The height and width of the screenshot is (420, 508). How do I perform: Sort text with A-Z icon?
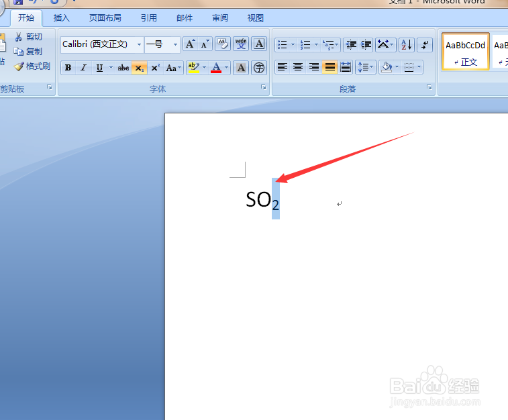[x=406, y=44]
